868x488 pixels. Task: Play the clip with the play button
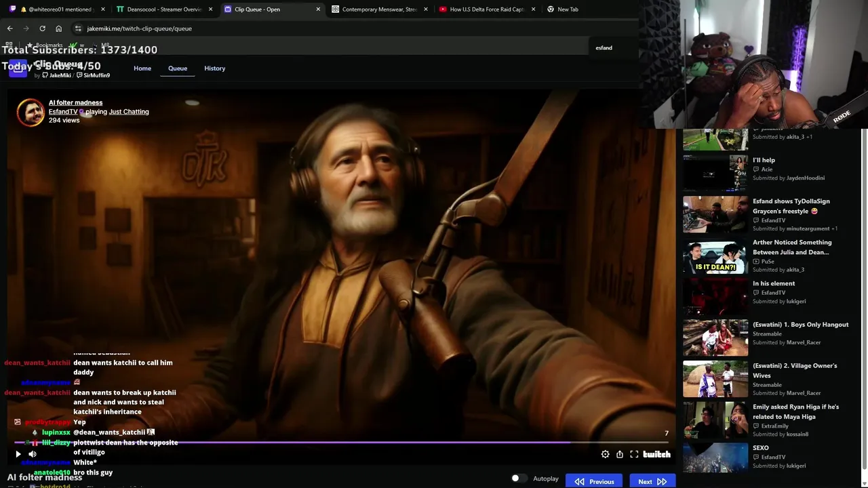click(x=18, y=454)
